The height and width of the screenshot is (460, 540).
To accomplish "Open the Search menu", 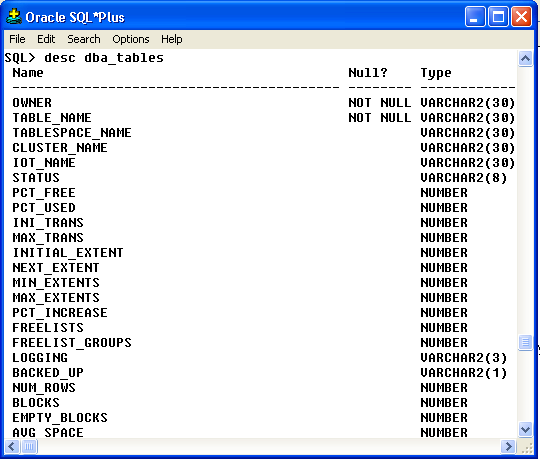I will (x=84, y=39).
